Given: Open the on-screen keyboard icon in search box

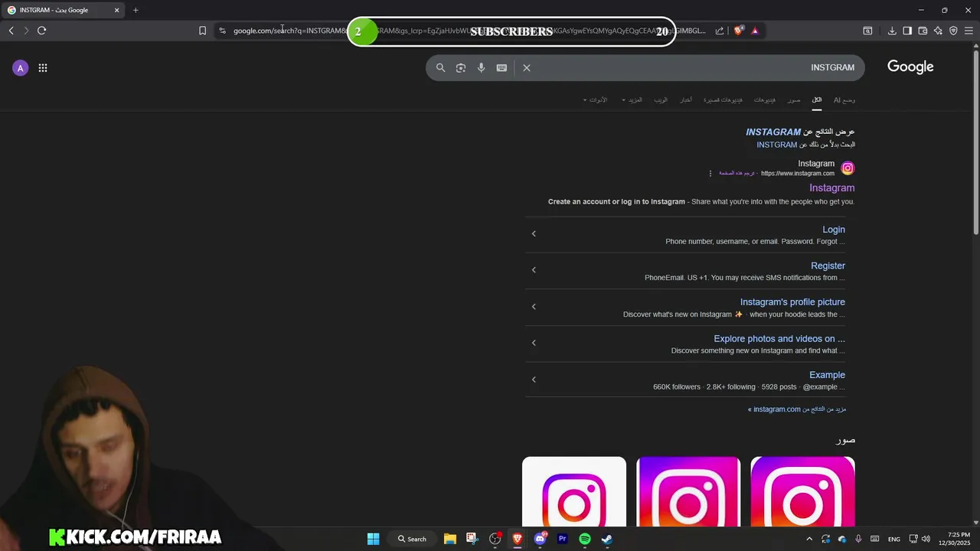Looking at the screenshot, I should coord(501,67).
